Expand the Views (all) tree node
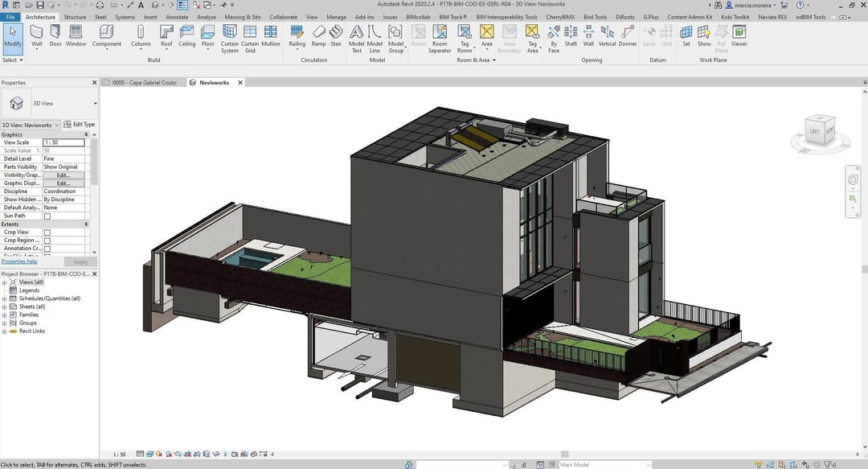The width and height of the screenshot is (868, 469). click(x=5, y=282)
